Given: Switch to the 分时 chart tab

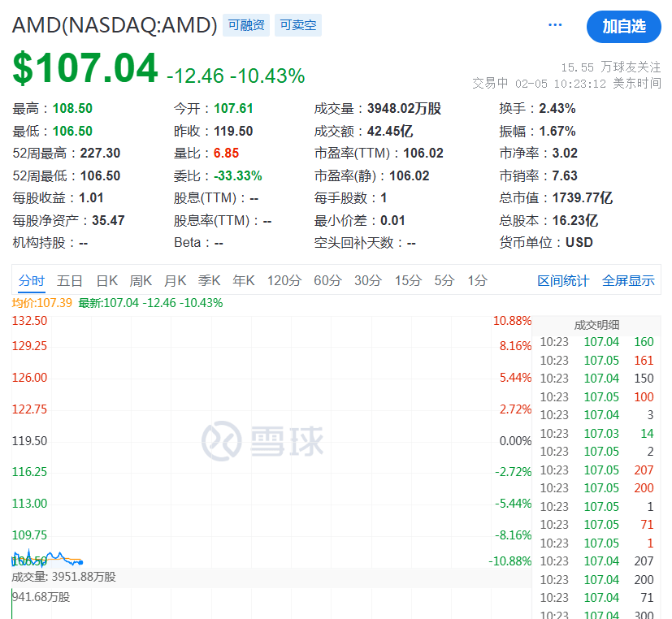Looking at the screenshot, I should 33,280.
